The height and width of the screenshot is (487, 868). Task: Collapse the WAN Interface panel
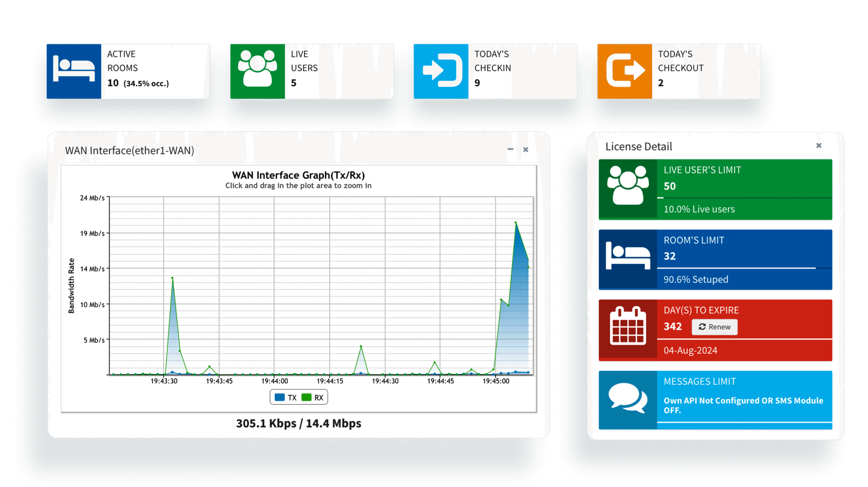tap(511, 150)
